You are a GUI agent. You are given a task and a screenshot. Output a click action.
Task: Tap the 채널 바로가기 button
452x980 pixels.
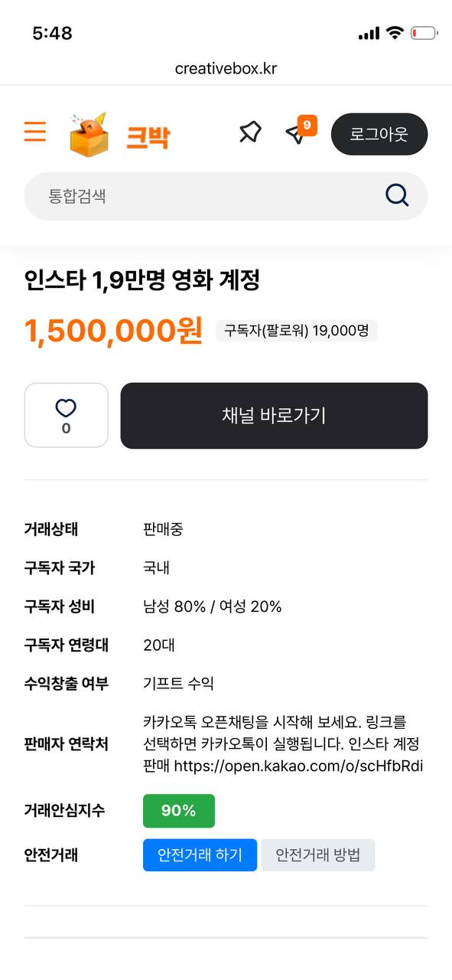click(x=274, y=416)
